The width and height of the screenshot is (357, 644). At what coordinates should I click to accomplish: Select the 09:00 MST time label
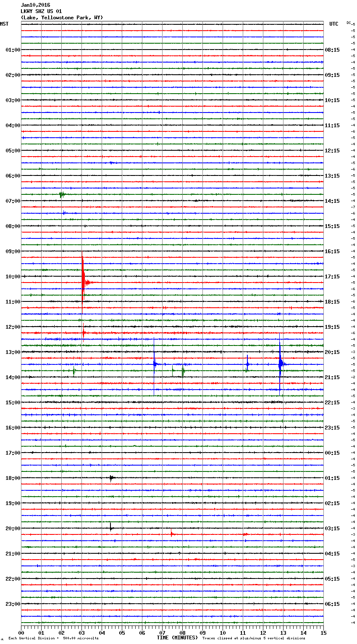click(x=13, y=251)
